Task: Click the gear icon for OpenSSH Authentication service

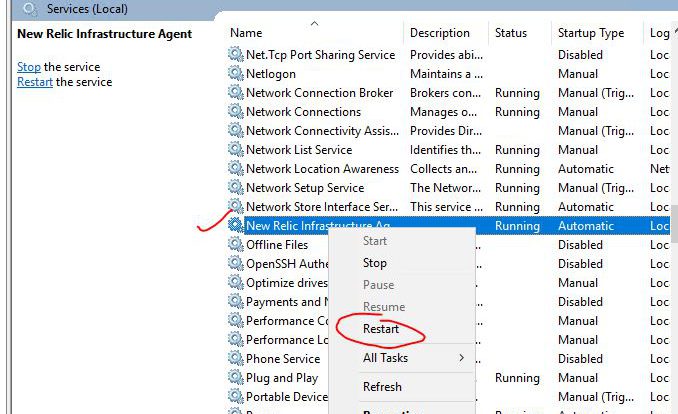Action: 236,263
